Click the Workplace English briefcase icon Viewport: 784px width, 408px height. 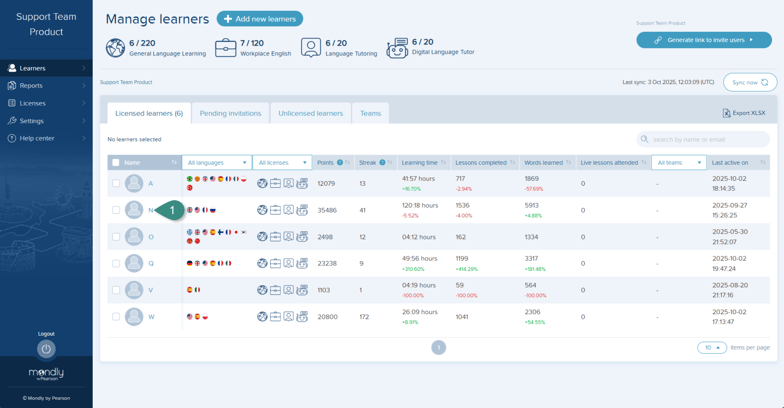[226, 48]
